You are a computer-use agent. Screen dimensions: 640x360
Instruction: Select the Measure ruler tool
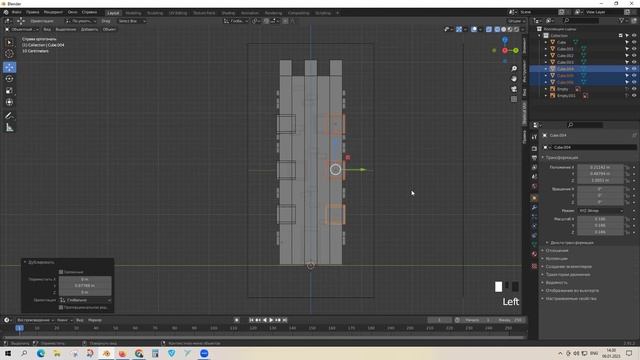pos(9,128)
